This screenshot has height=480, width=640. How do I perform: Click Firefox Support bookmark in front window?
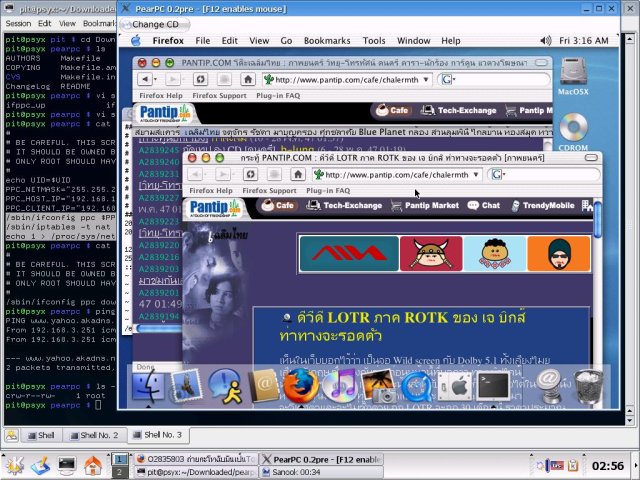(269, 191)
